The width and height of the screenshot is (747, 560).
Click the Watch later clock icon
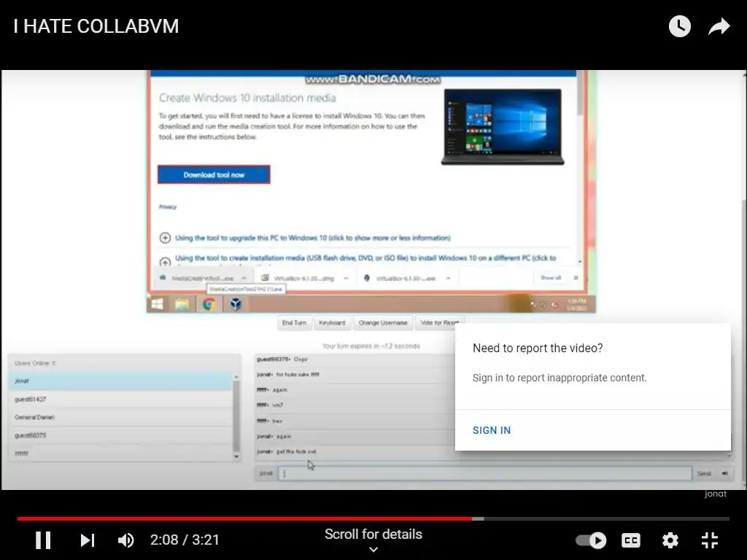click(x=679, y=26)
